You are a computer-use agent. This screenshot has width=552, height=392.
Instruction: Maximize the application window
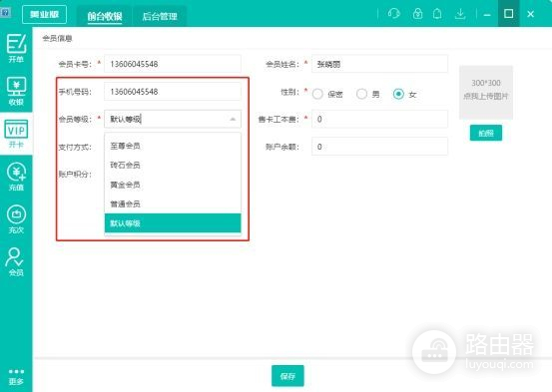click(508, 14)
